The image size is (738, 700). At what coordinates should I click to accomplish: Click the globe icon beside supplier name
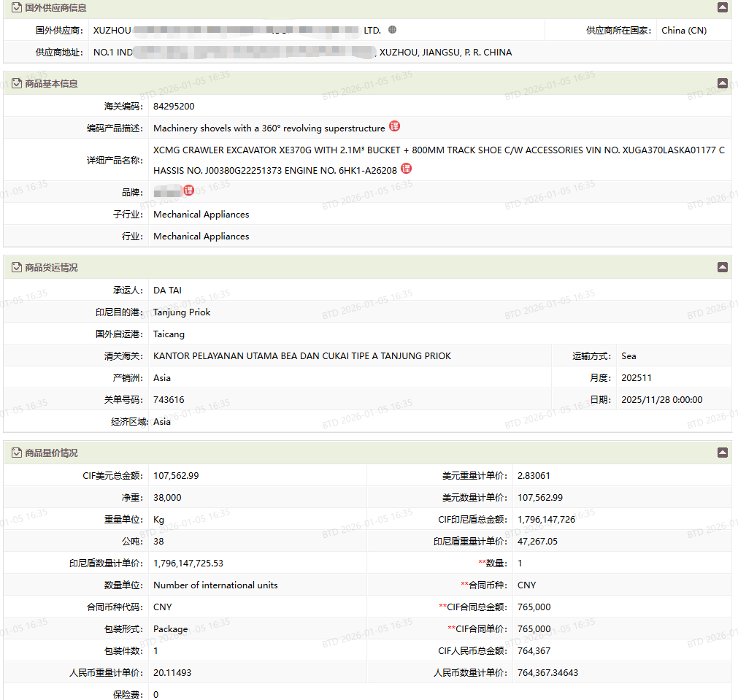393,30
